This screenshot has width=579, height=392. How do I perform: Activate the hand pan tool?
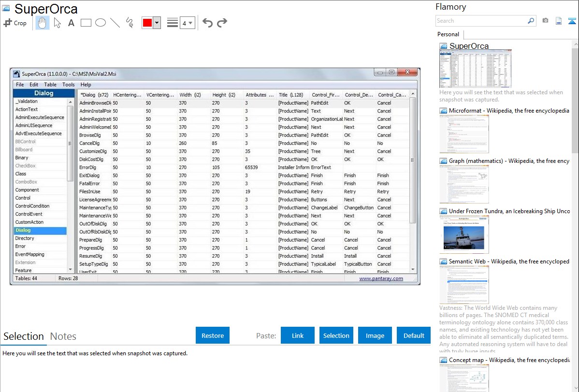point(42,23)
